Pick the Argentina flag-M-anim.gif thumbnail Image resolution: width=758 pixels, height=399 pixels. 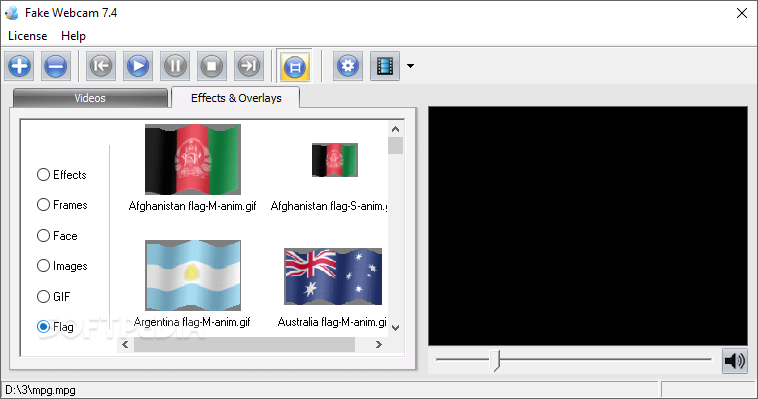(x=193, y=275)
